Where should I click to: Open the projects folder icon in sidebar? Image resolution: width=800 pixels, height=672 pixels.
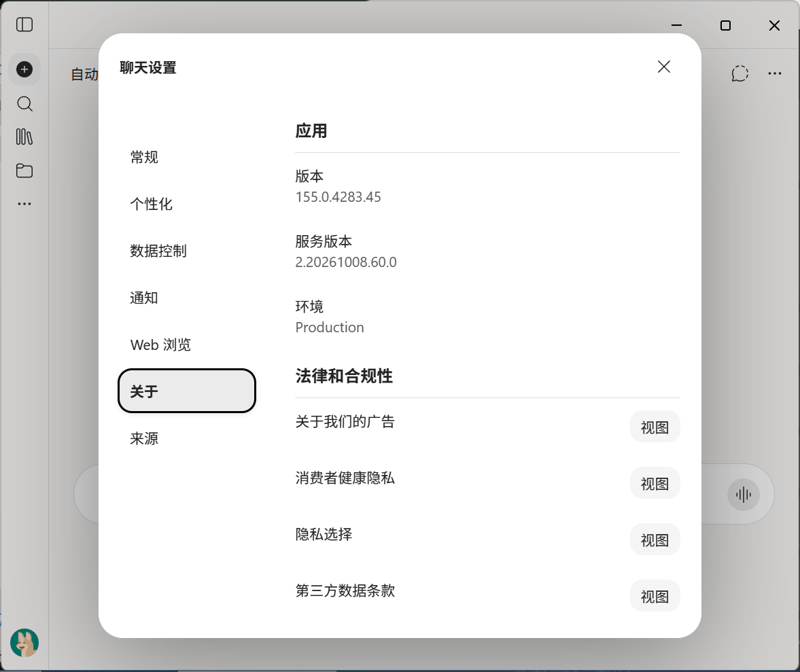coord(24,171)
